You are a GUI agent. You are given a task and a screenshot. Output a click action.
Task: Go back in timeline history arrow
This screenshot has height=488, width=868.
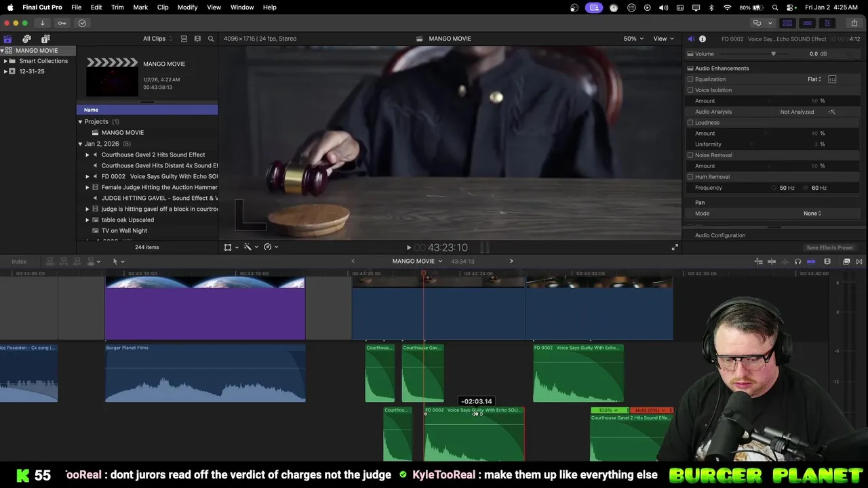click(x=353, y=262)
